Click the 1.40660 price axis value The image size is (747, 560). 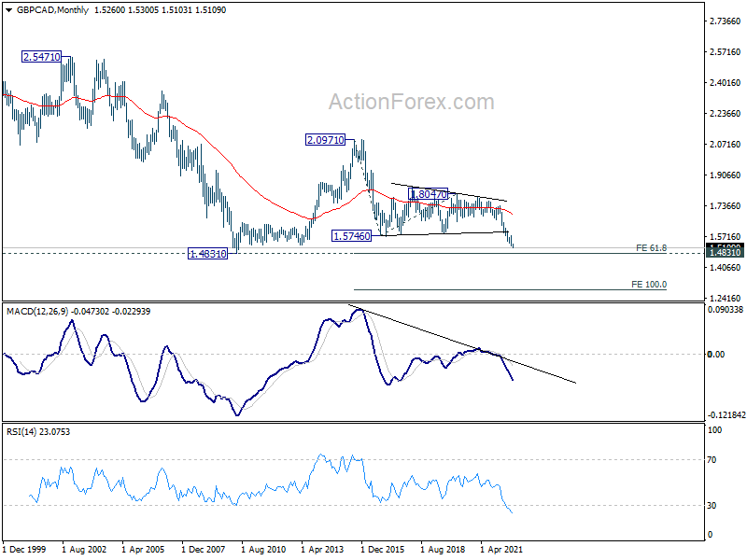[x=726, y=268]
